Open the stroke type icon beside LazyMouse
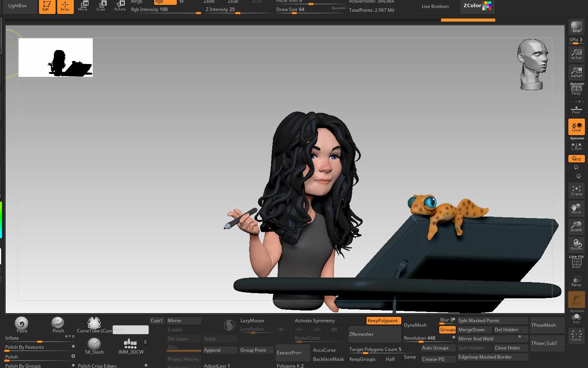The height and width of the screenshot is (368, 588). 229,325
